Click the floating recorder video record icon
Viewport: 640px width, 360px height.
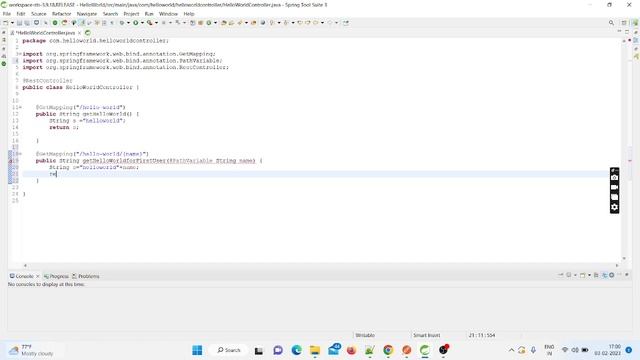tap(614, 187)
